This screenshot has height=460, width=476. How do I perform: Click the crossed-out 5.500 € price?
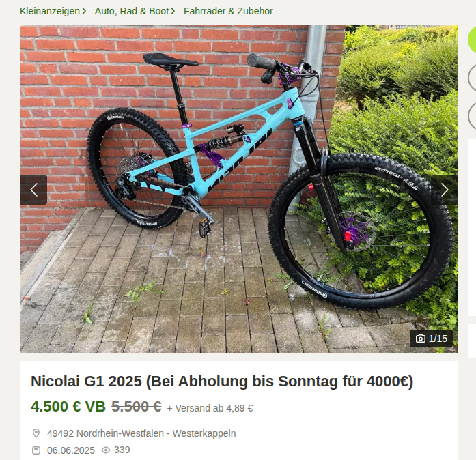[137, 407]
